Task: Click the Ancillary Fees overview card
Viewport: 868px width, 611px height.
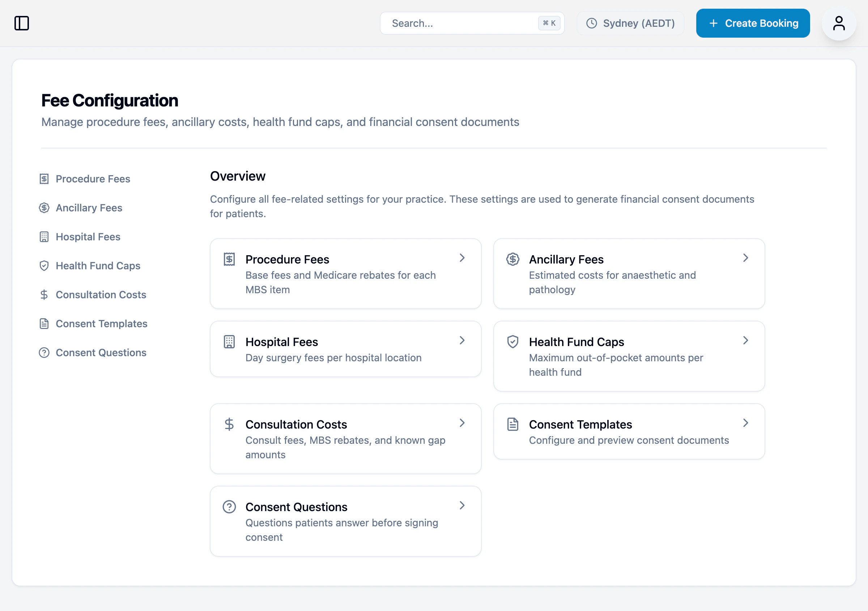Action: 629,274
